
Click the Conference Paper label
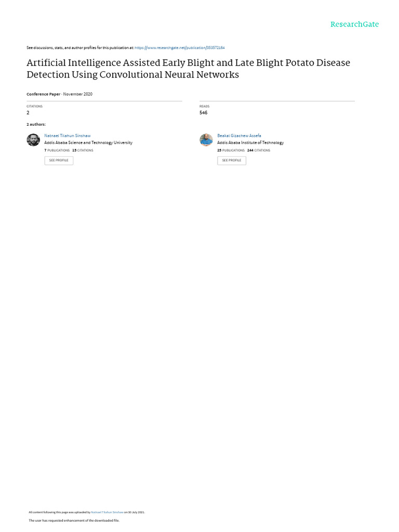[x=44, y=94]
